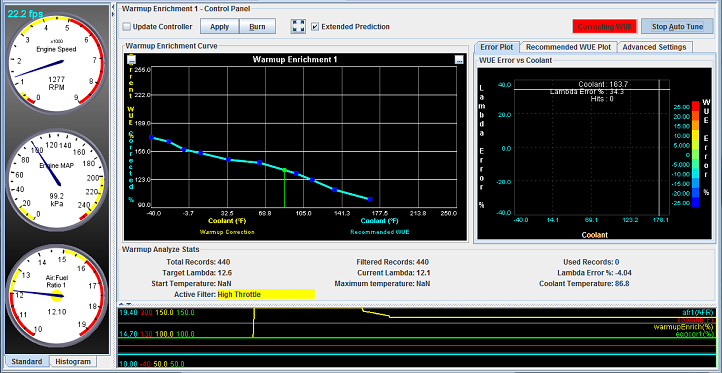The image size is (722, 373).
Task: Click the Engine MAP gauge
Action: (56, 181)
